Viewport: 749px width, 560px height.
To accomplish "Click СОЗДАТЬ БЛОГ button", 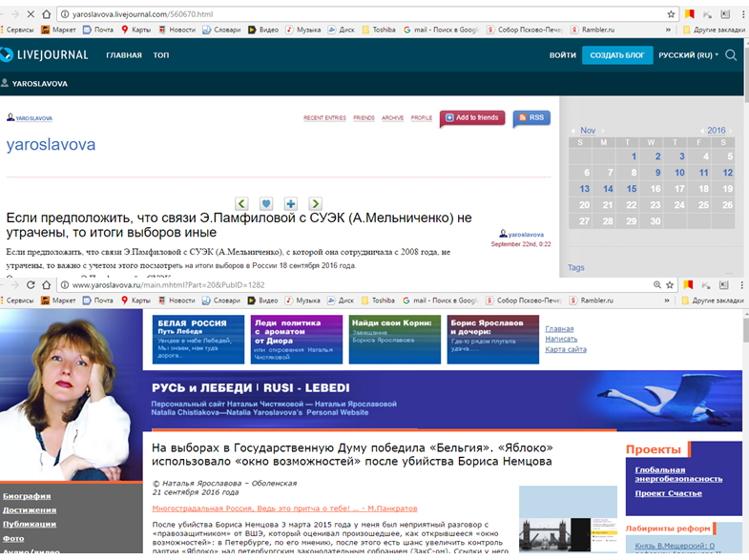I will 617,55.
